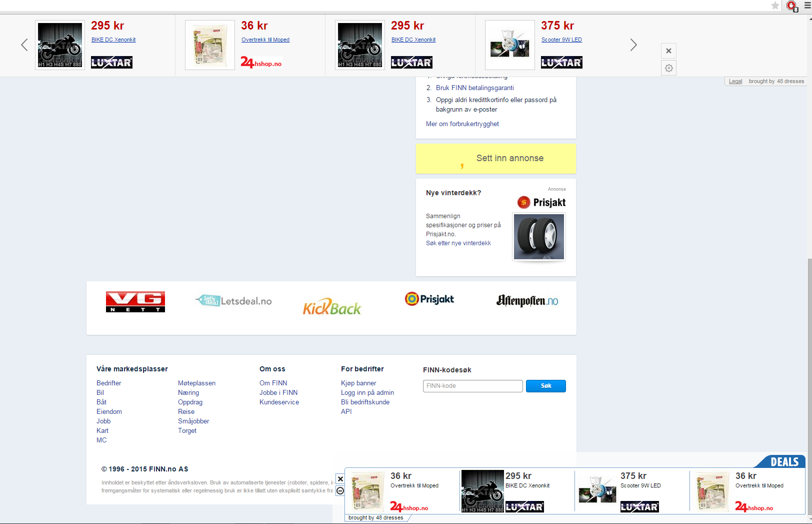
Task: Open the 295 kr BIKE DC Xenonkit deal in DEALS popup
Action: (516, 491)
